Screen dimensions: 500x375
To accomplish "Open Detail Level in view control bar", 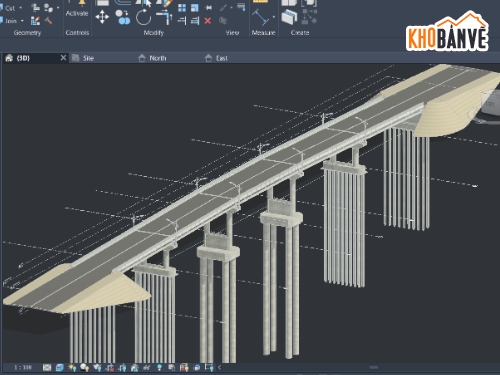I will click(47, 367).
